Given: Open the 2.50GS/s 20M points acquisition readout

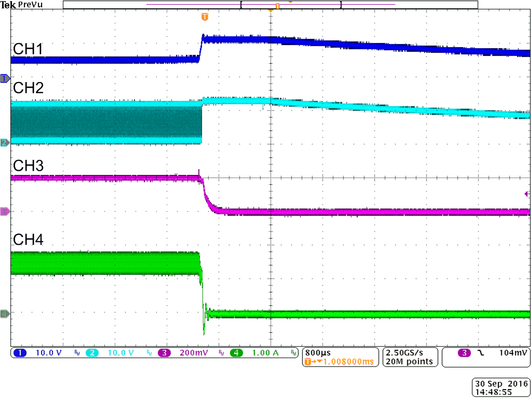Looking at the screenshot, I should click(409, 356).
